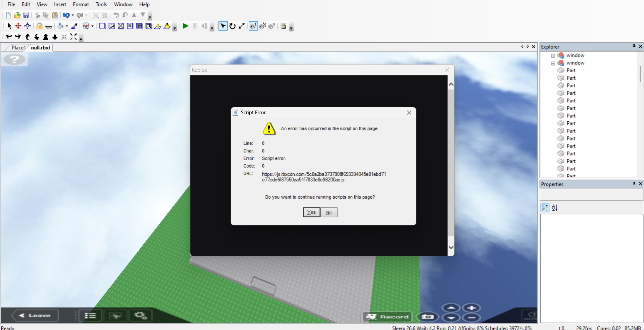This screenshot has height=330, width=644.
Task: Open the gear settings icon in game bar
Action: 140,316
